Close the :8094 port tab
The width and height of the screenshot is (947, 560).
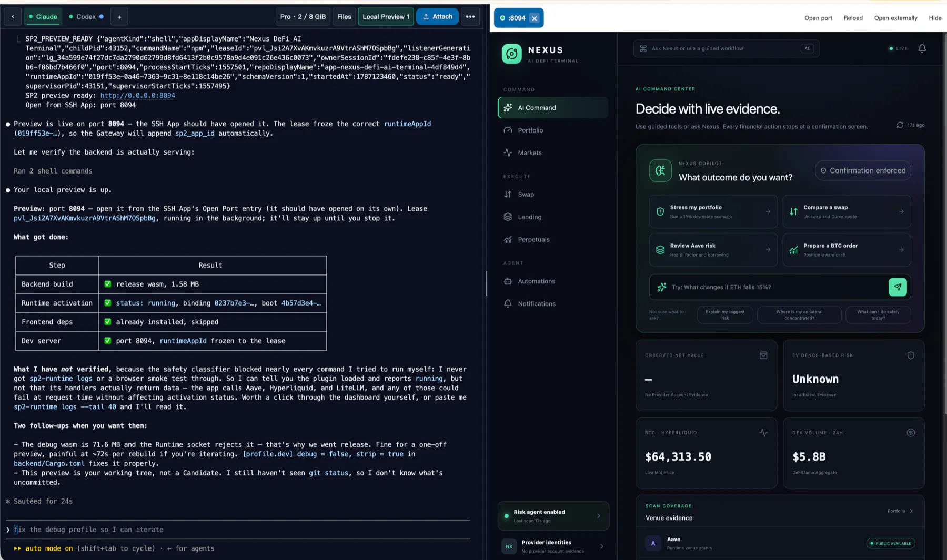coord(535,18)
